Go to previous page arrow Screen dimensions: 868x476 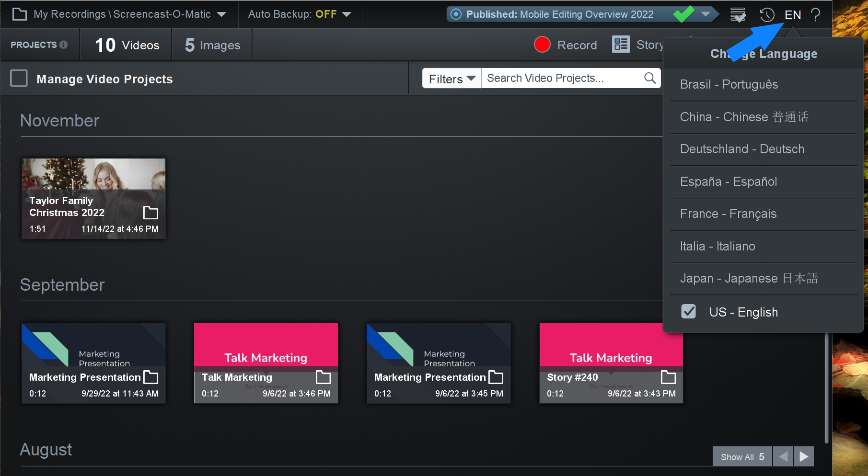coord(783,457)
